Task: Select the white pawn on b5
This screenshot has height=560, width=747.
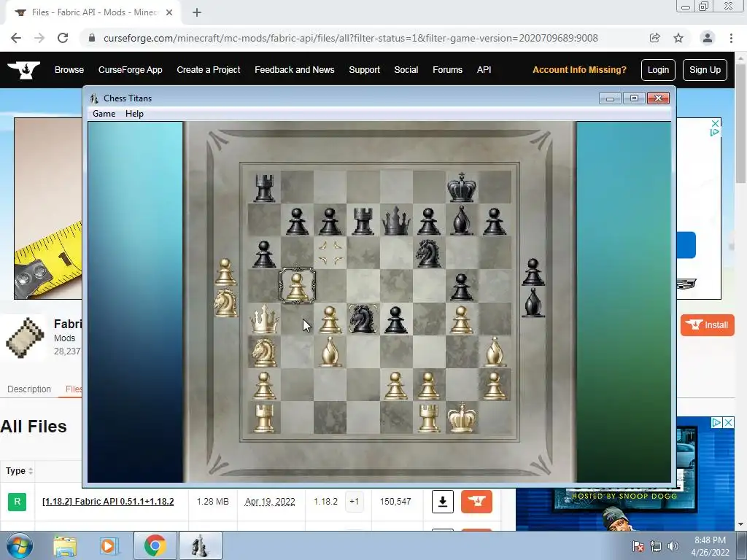Action: (297, 286)
